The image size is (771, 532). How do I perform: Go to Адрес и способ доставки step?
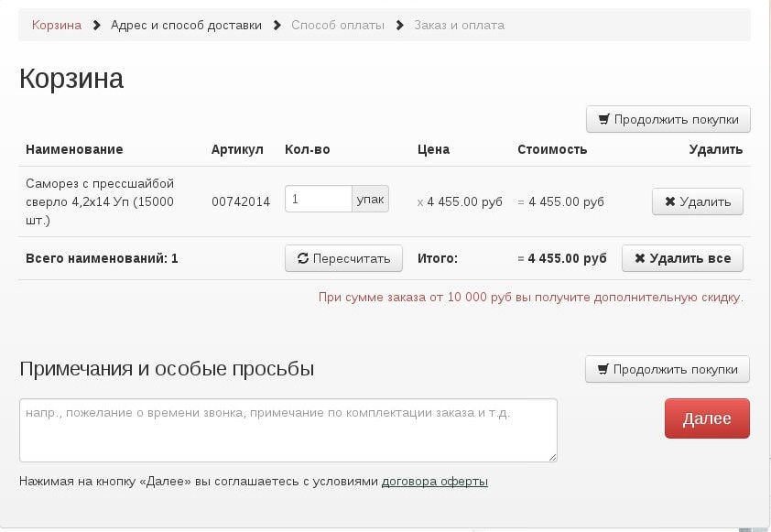pyautogui.click(x=186, y=25)
